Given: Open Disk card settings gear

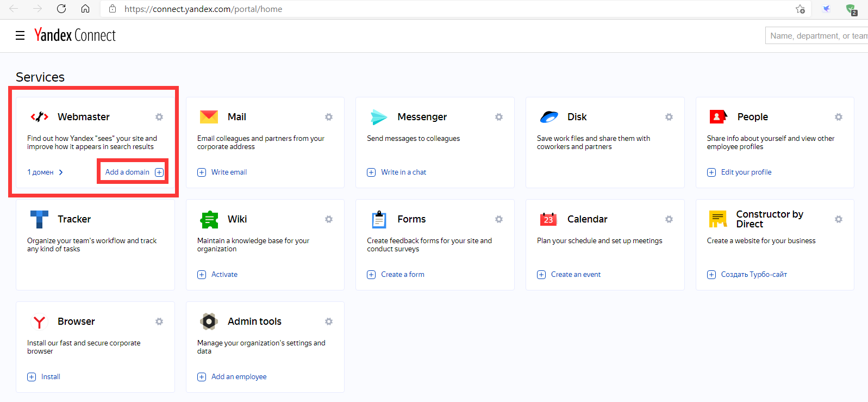Looking at the screenshot, I should click(669, 117).
